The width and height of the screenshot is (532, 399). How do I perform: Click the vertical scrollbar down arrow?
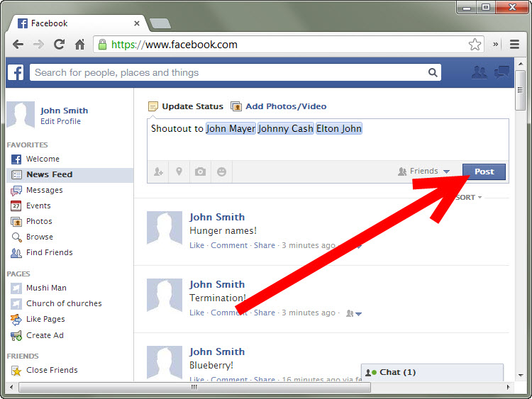[521, 376]
